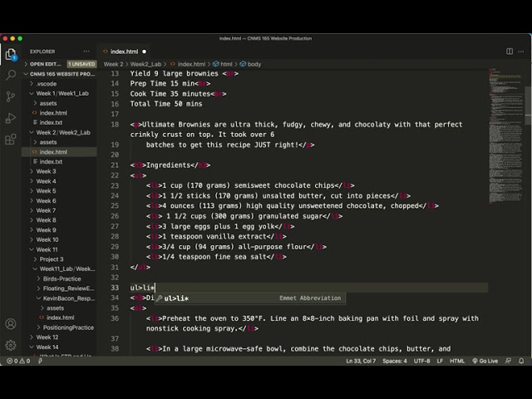Select the index.html editor tab
532x399 pixels.
[x=124, y=52]
